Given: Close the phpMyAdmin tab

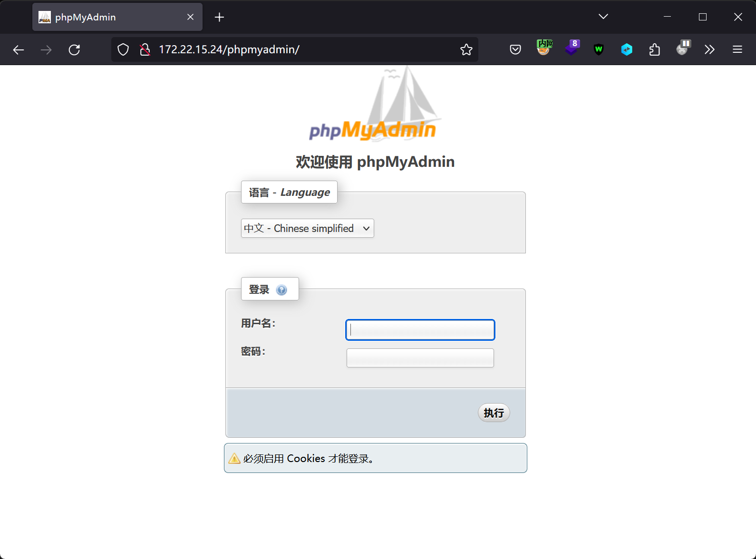Looking at the screenshot, I should click(x=190, y=17).
